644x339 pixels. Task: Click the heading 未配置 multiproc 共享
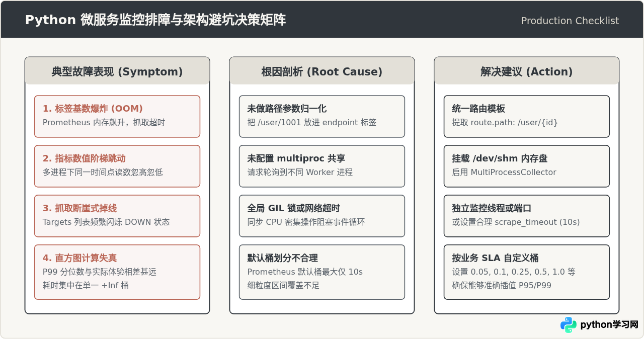click(296, 158)
